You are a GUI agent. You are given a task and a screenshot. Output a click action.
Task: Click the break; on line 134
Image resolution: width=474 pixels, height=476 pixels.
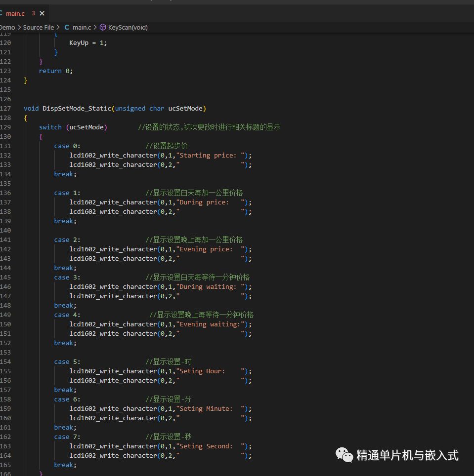[x=65, y=174]
